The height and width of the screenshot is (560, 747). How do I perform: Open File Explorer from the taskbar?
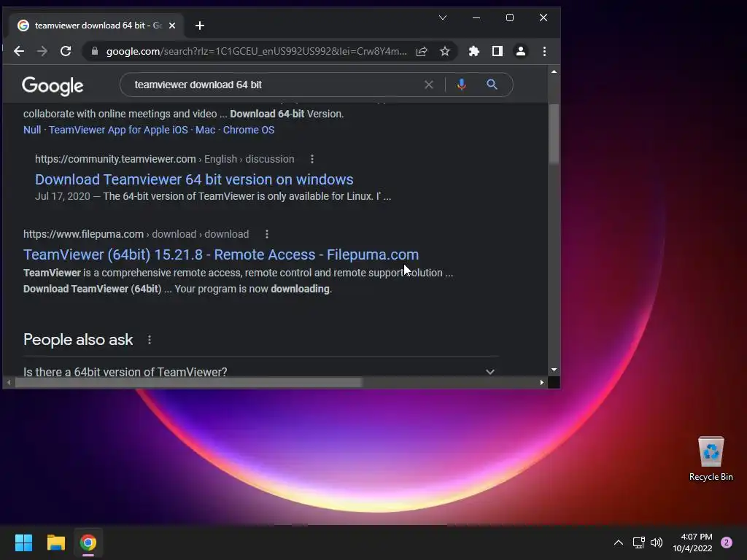tap(55, 542)
